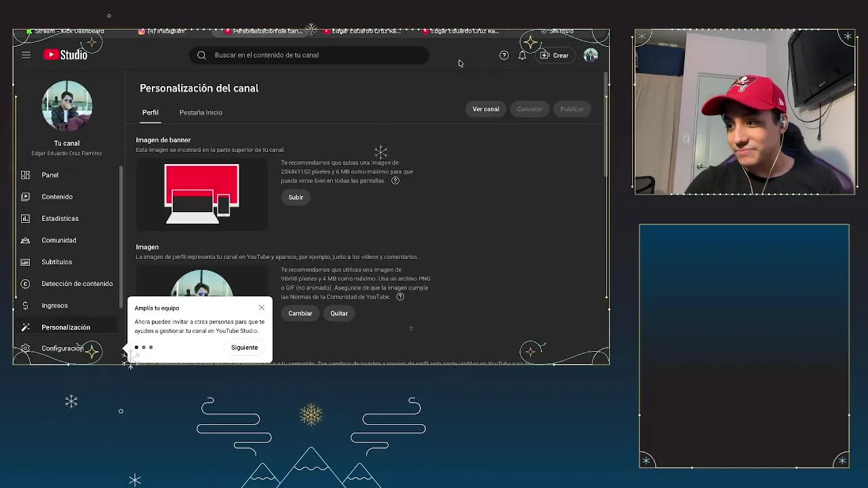The image size is (868, 488).
Task: Click the Subtítulos icon
Action: pyautogui.click(x=25, y=262)
